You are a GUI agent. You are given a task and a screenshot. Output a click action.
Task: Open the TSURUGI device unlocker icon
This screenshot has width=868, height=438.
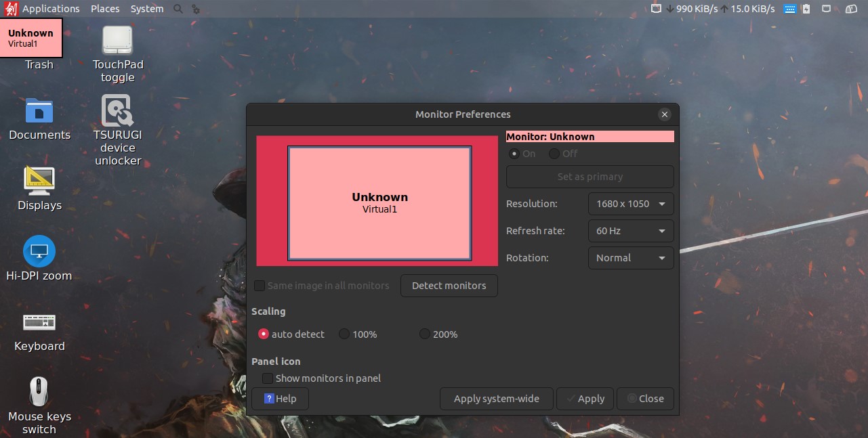pyautogui.click(x=117, y=111)
